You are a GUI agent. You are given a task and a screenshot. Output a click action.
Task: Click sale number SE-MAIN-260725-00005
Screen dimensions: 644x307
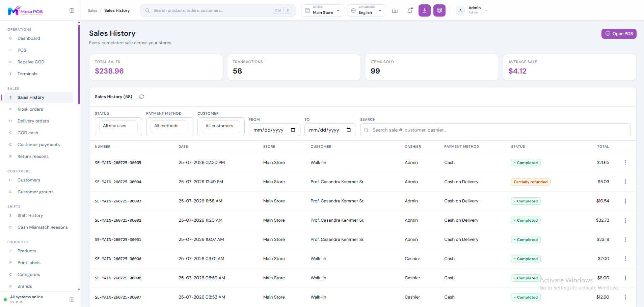pyautogui.click(x=118, y=163)
